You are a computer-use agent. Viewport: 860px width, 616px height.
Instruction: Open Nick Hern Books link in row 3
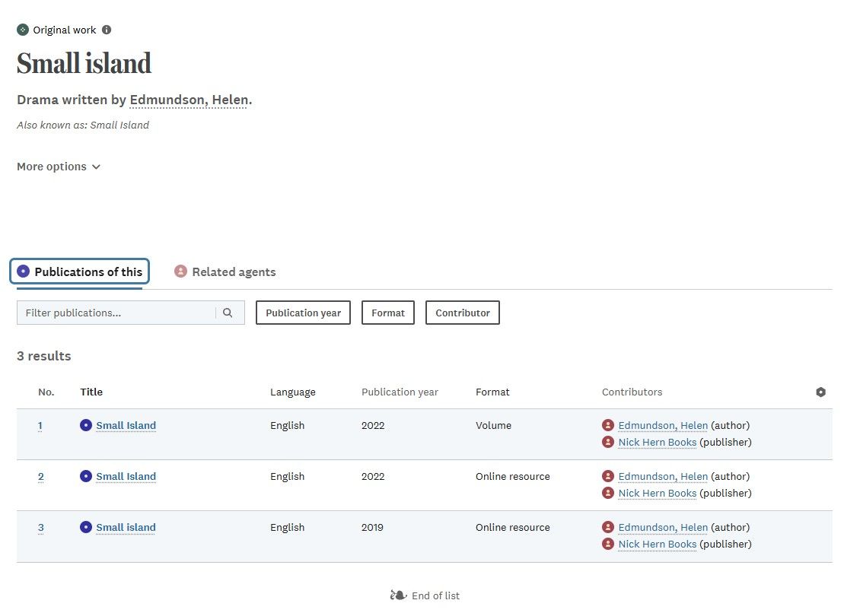tap(657, 545)
